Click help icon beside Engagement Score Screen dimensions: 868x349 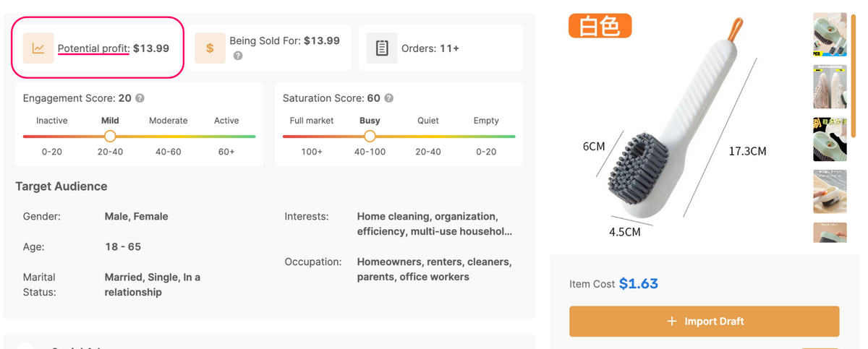click(140, 98)
